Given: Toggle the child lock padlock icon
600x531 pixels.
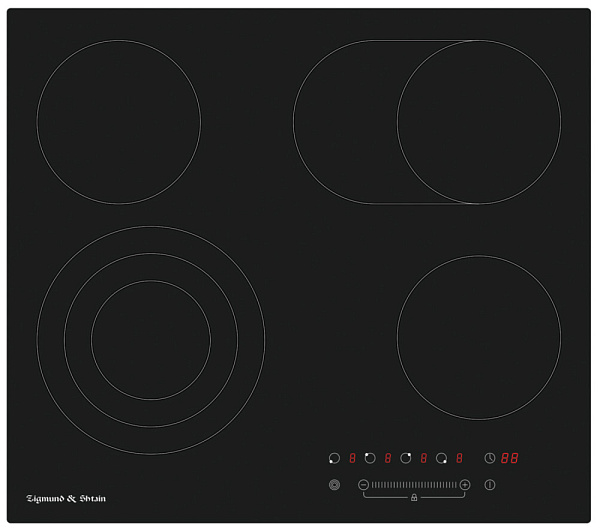Looking at the screenshot, I should (414, 497).
